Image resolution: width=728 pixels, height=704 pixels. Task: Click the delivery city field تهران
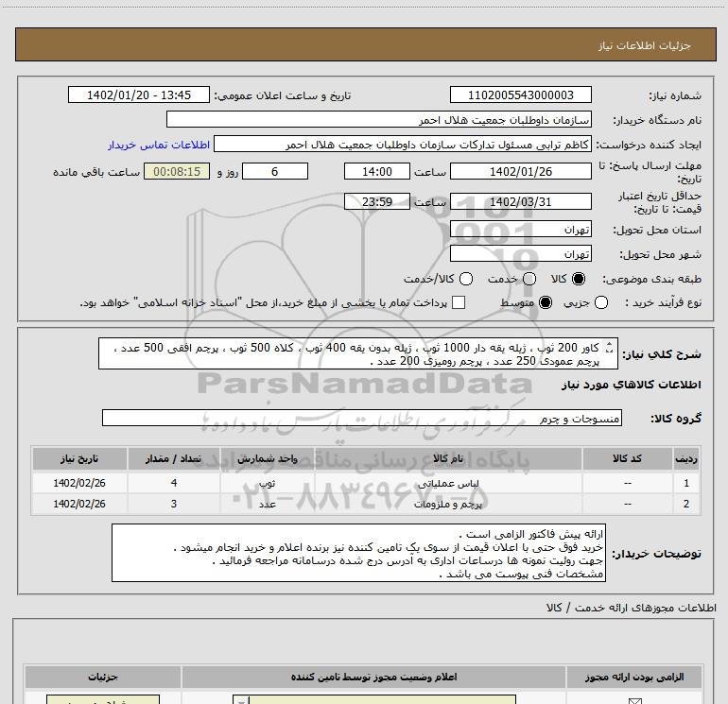point(520,253)
